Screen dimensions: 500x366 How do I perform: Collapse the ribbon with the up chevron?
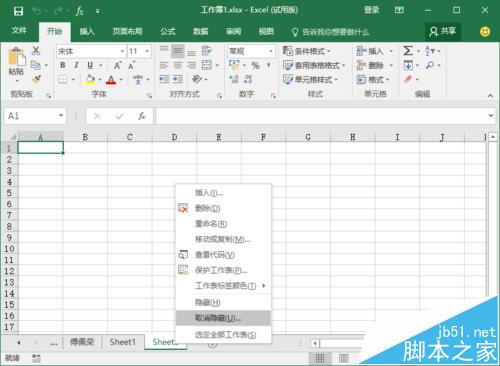click(x=490, y=96)
